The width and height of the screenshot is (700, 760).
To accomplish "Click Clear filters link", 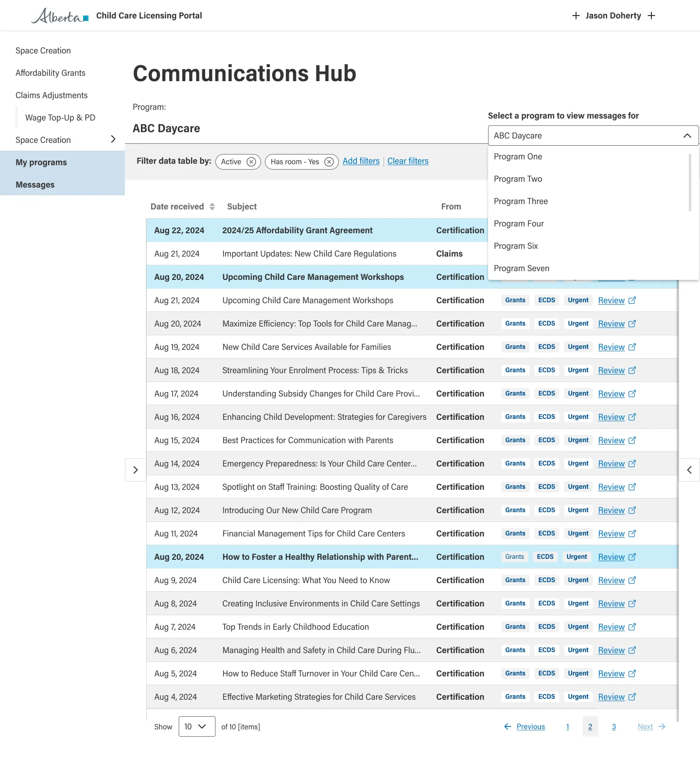I will pos(408,161).
